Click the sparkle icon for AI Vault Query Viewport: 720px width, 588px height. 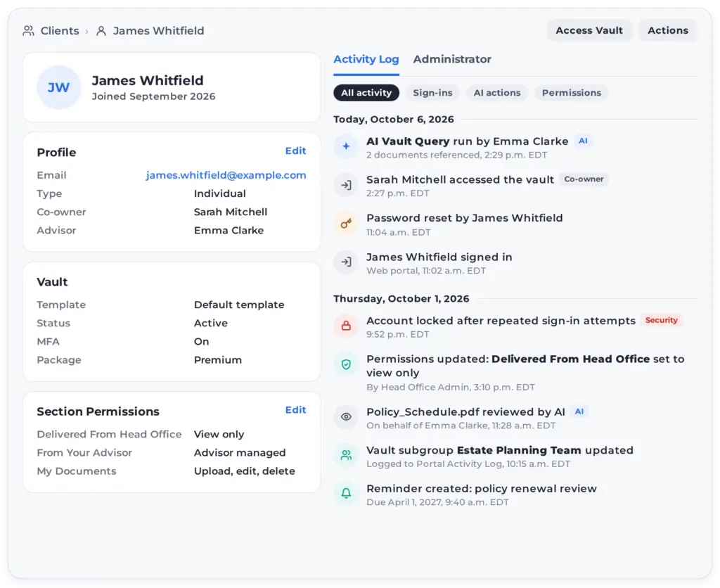click(346, 146)
